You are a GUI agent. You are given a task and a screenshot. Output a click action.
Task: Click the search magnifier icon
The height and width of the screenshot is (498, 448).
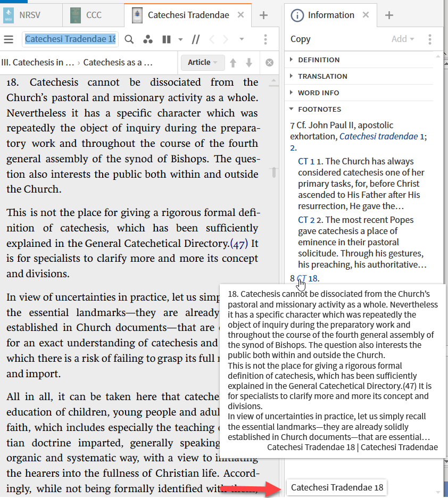[x=129, y=39]
